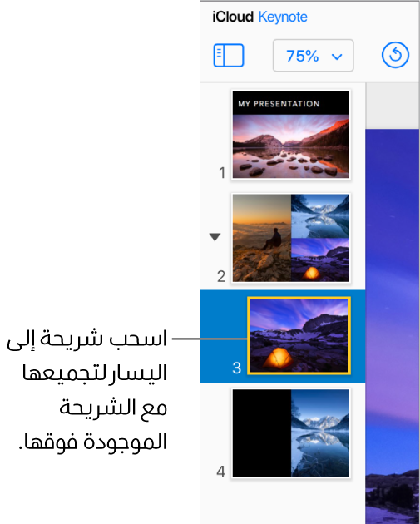Open the 75% zoom dropdown
The width and height of the screenshot is (420, 524).
(x=313, y=56)
